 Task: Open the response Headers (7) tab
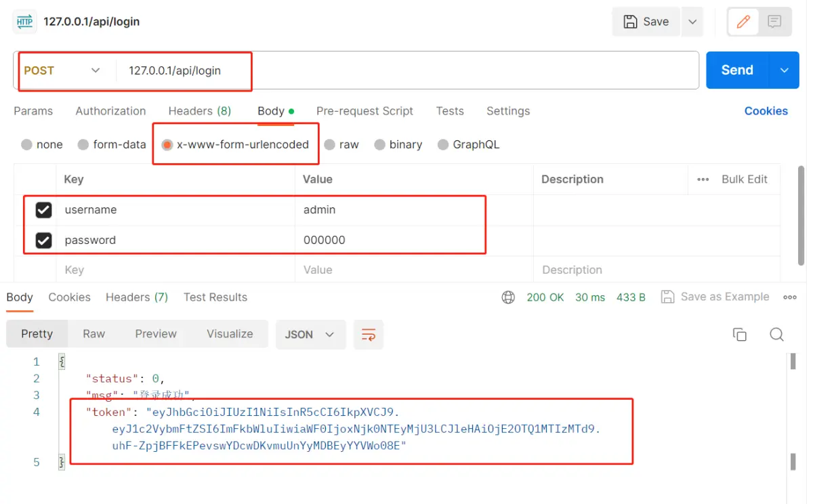(x=137, y=297)
